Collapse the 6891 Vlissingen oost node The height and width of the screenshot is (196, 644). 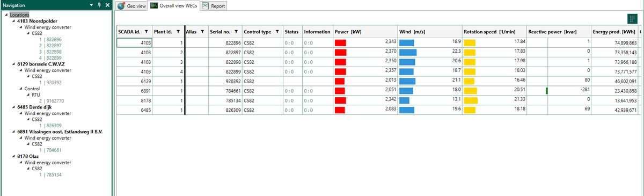(x=13, y=132)
